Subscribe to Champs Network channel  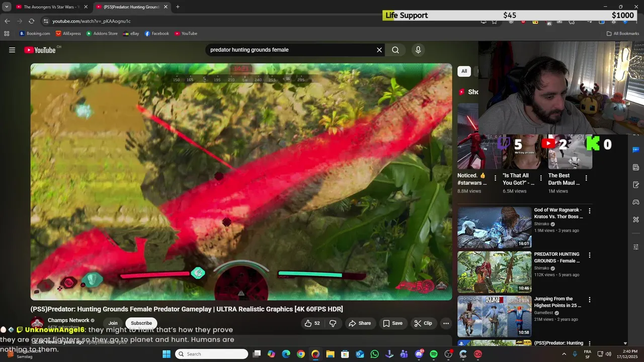(141, 323)
